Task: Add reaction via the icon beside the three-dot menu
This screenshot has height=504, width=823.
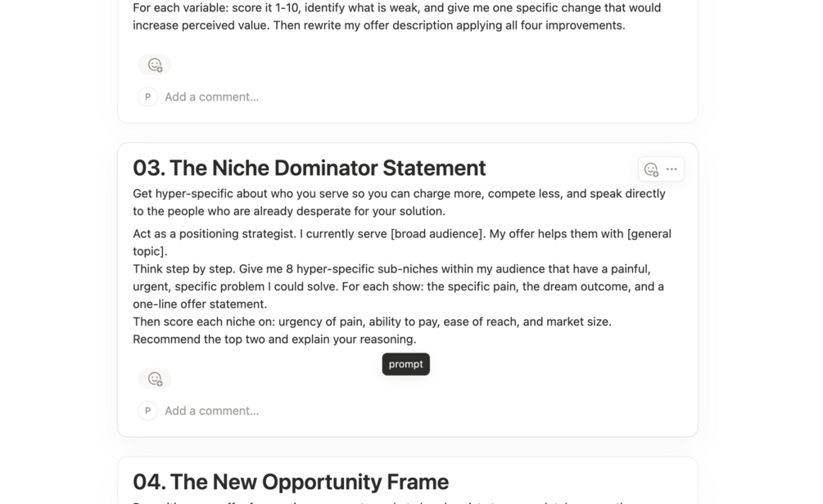Action: (x=651, y=169)
